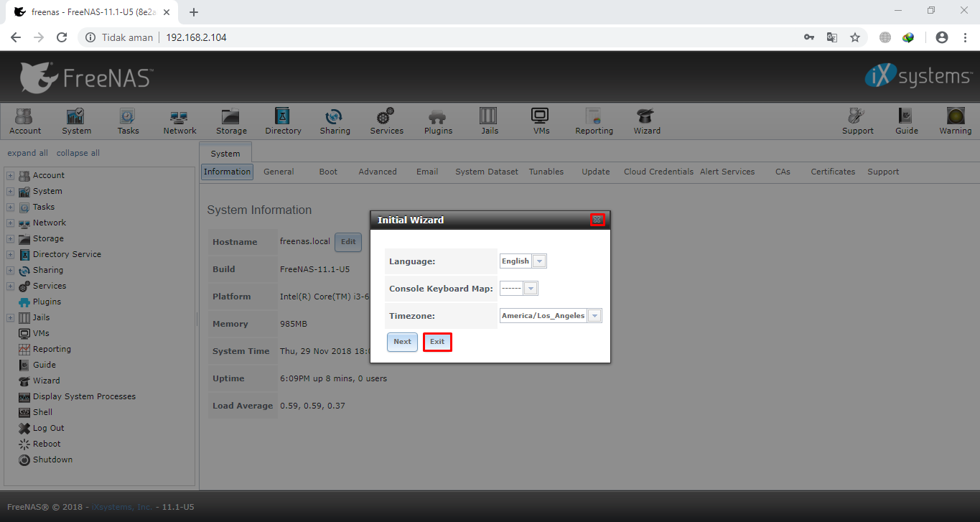The image size is (980, 522).
Task: Open the translate page icon
Action: pyautogui.click(x=831, y=37)
